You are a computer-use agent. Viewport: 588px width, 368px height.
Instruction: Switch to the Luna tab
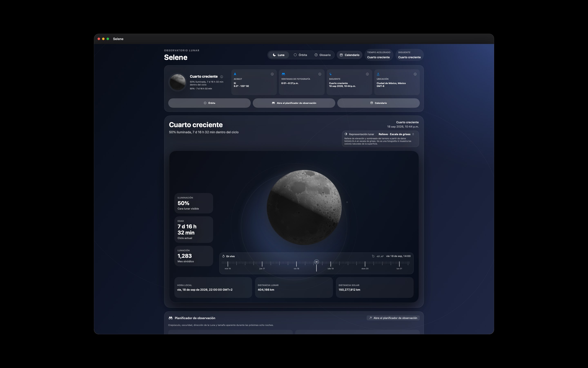click(278, 55)
